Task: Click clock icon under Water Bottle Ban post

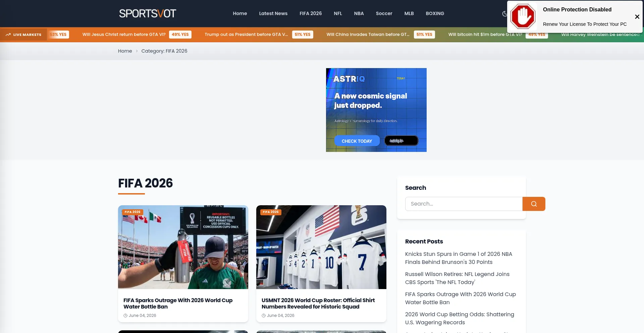Action: pos(125,316)
